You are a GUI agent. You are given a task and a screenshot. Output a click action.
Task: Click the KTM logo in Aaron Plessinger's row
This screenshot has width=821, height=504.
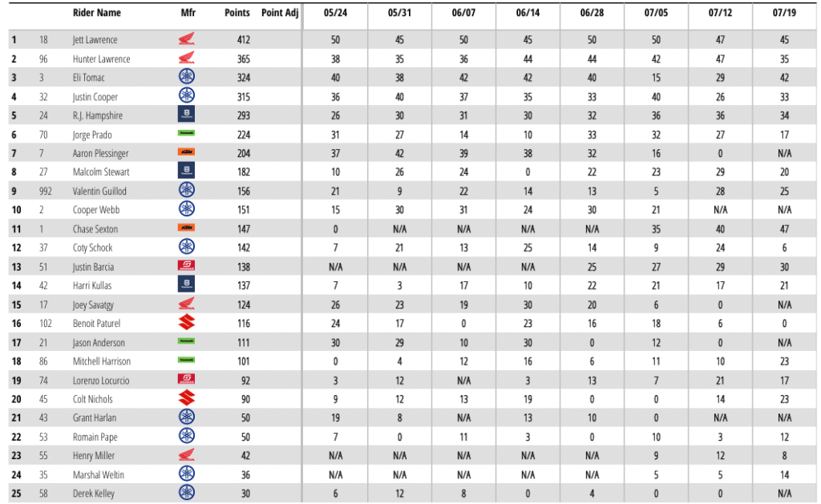click(186, 152)
